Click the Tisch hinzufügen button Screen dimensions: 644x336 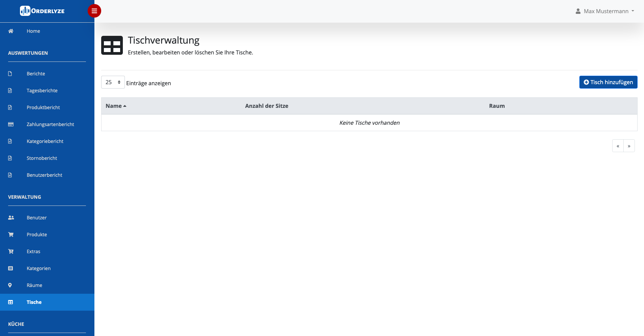tap(608, 82)
